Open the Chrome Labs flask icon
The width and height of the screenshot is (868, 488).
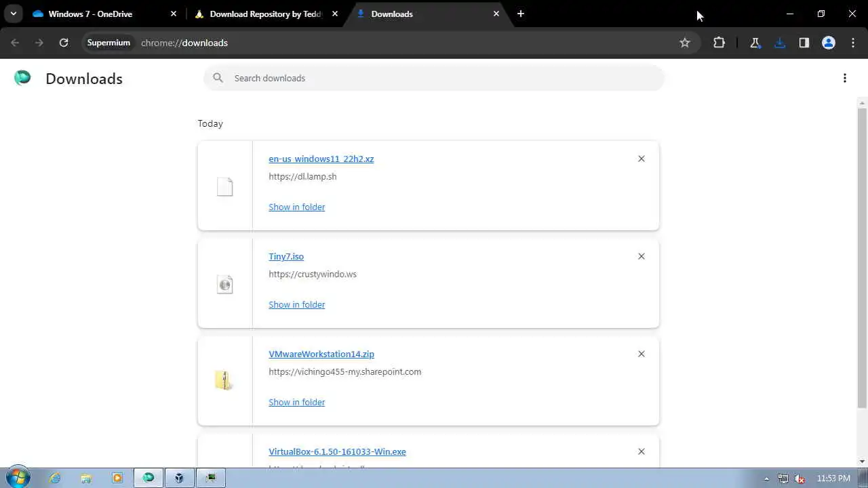tap(755, 43)
